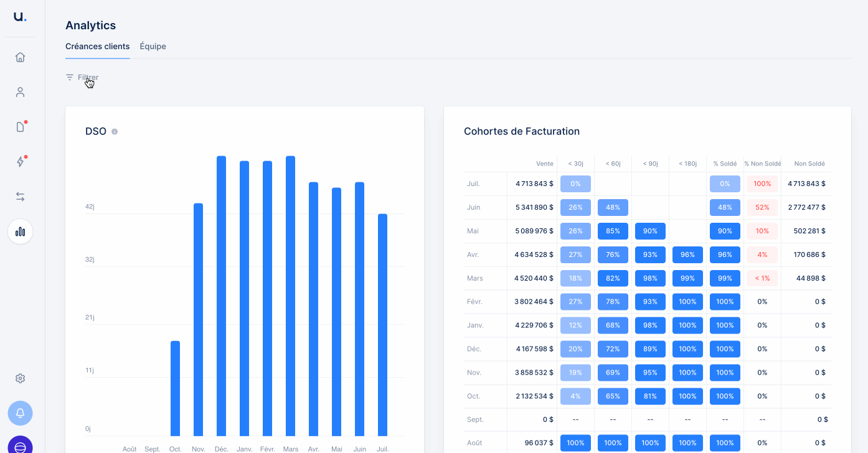Click the 4% unpaid cell in Avr. row
This screenshot has height=453, width=868.
coord(762,255)
